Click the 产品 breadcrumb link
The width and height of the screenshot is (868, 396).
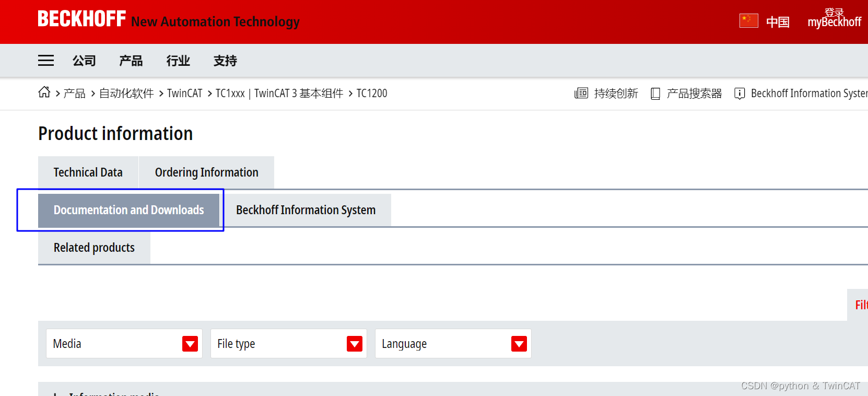pyautogui.click(x=75, y=94)
